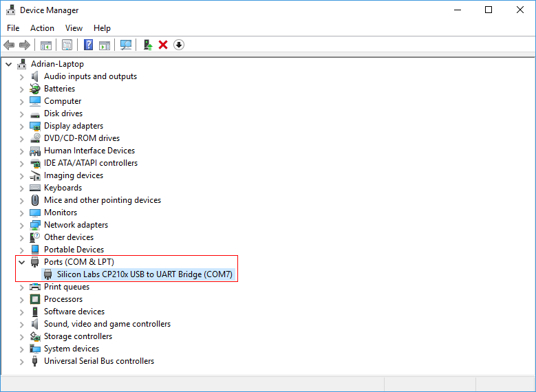536x392 pixels.
Task: Expand Universal Serial Bus controllers chevron
Action: pyautogui.click(x=21, y=361)
